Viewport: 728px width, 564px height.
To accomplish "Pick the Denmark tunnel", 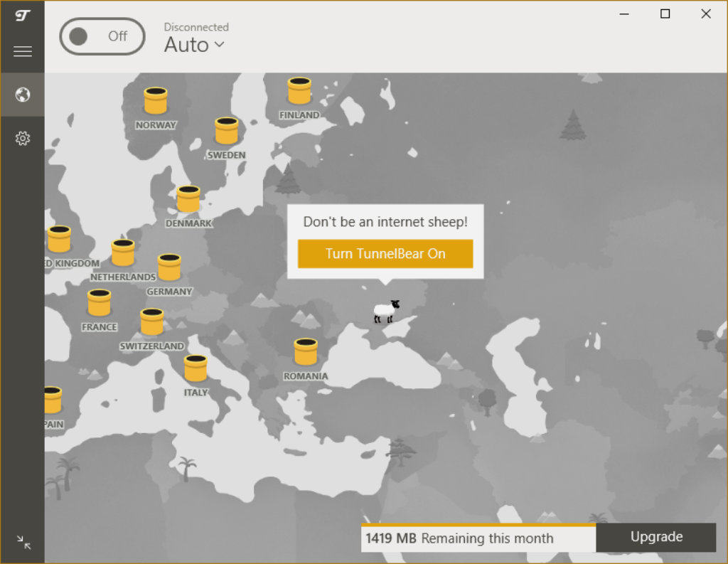I will pyautogui.click(x=188, y=199).
